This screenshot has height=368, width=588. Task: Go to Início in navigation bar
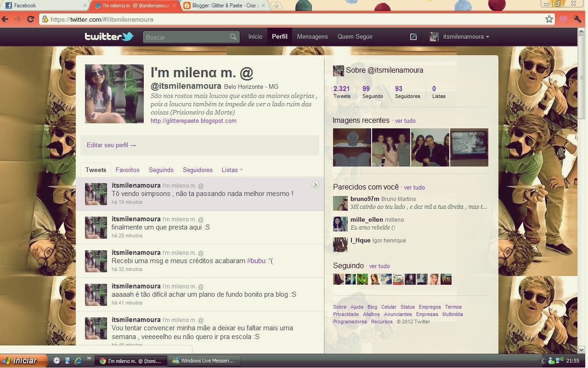255,36
